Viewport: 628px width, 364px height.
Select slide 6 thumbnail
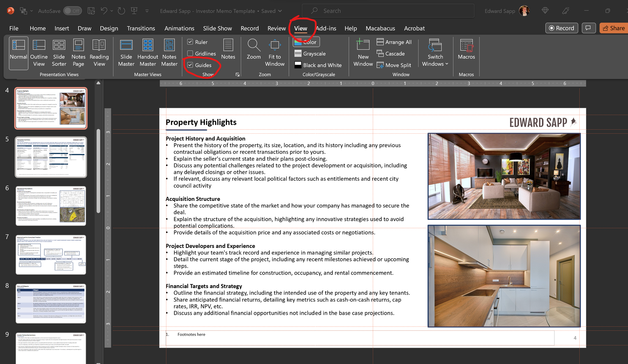pos(51,206)
